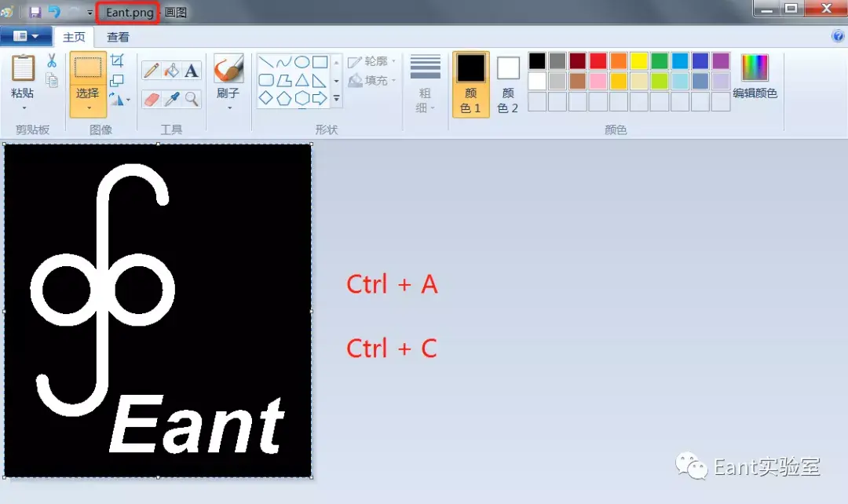The width and height of the screenshot is (848, 504).
Task: Toggle 颜色 2 as the active color
Action: [508, 84]
